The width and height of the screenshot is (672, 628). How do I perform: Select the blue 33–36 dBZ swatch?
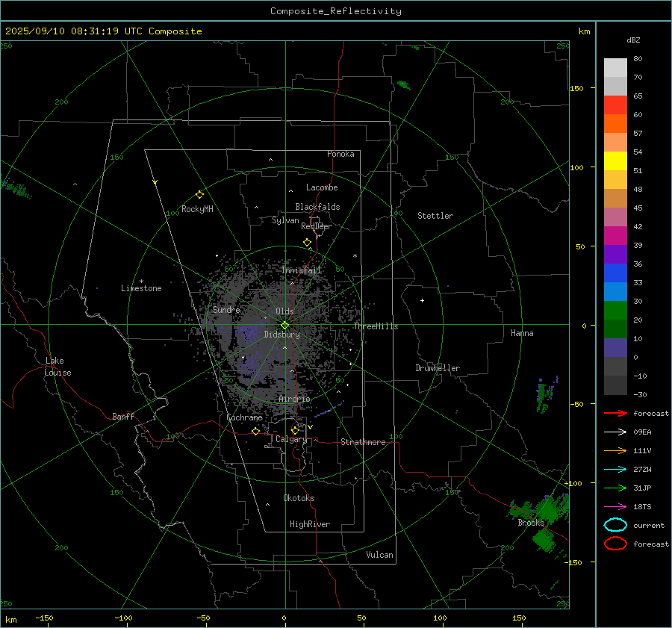pos(615,273)
